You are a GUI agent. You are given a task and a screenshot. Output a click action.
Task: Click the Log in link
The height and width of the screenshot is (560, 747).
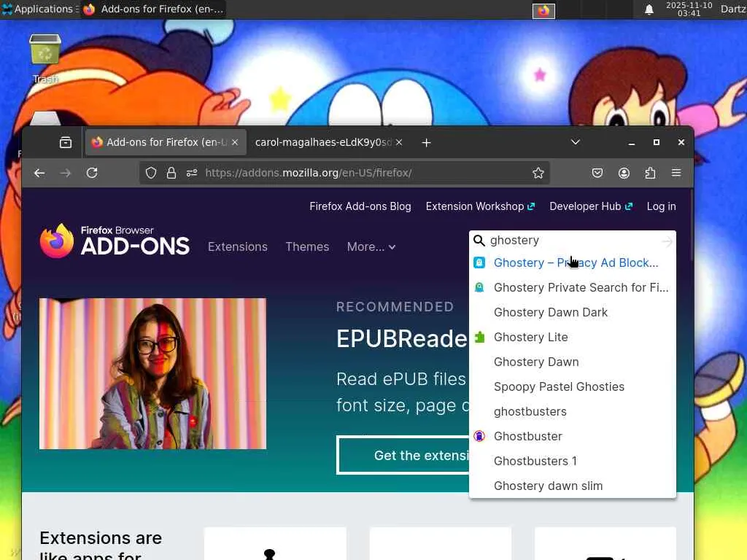click(661, 206)
